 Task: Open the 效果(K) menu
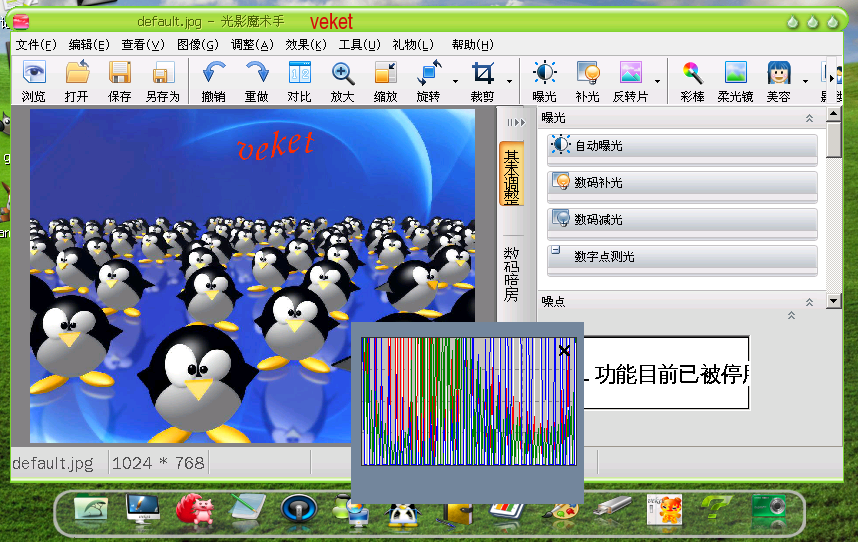point(305,44)
